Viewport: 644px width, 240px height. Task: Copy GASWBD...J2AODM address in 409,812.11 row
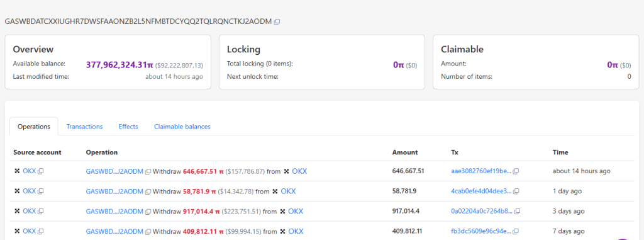coord(148,232)
